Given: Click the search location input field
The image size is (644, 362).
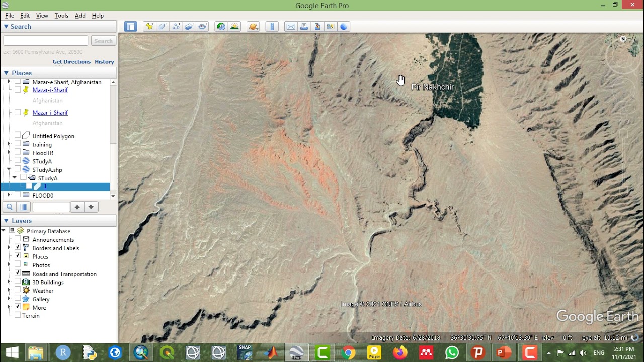Looking at the screenshot, I should point(46,41).
